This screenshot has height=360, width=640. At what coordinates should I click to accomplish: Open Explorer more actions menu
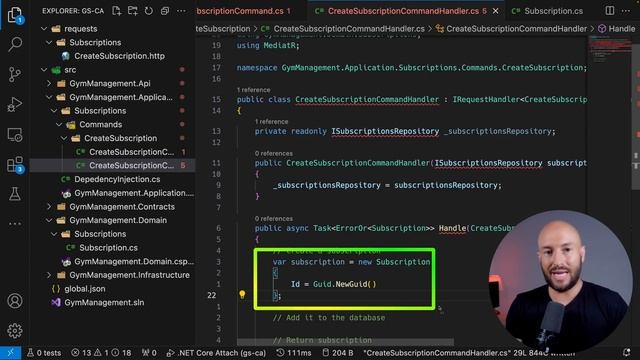pyautogui.click(x=181, y=11)
